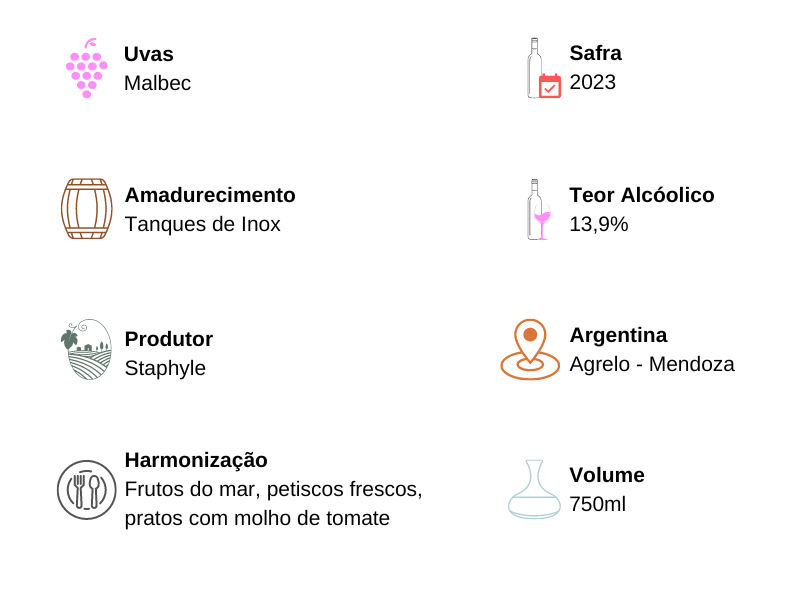Image resolution: width=800 pixels, height=600 pixels.
Task: Click the bottle with calendar icon
Action: point(544,68)
